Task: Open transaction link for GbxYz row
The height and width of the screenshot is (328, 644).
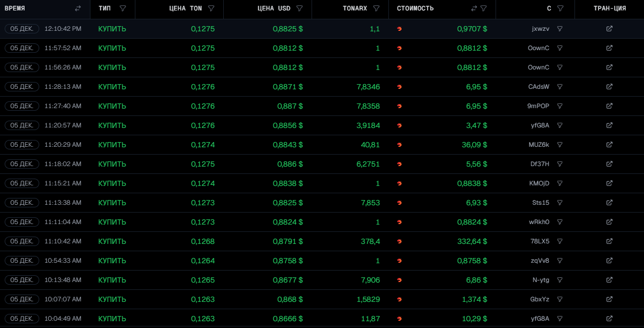Action: pos(609,299)
